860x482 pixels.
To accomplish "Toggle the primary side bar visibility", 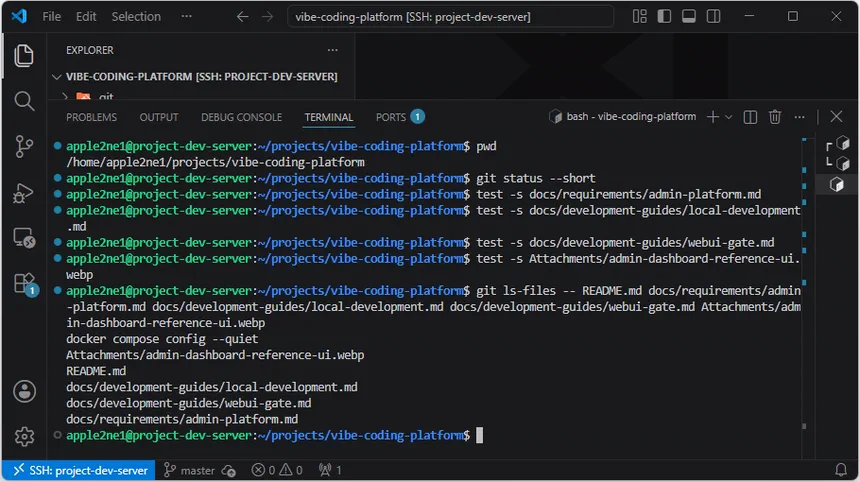I will tap(664, 16).
